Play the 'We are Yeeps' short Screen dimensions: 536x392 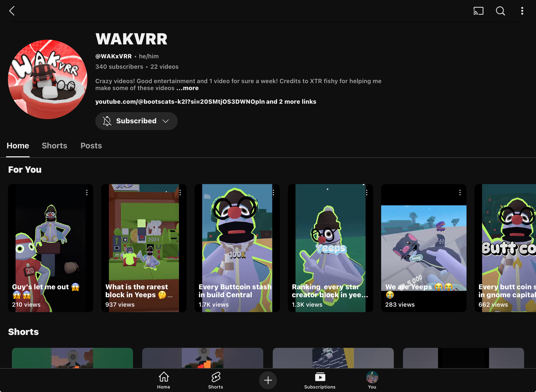(x=424, y=248)
